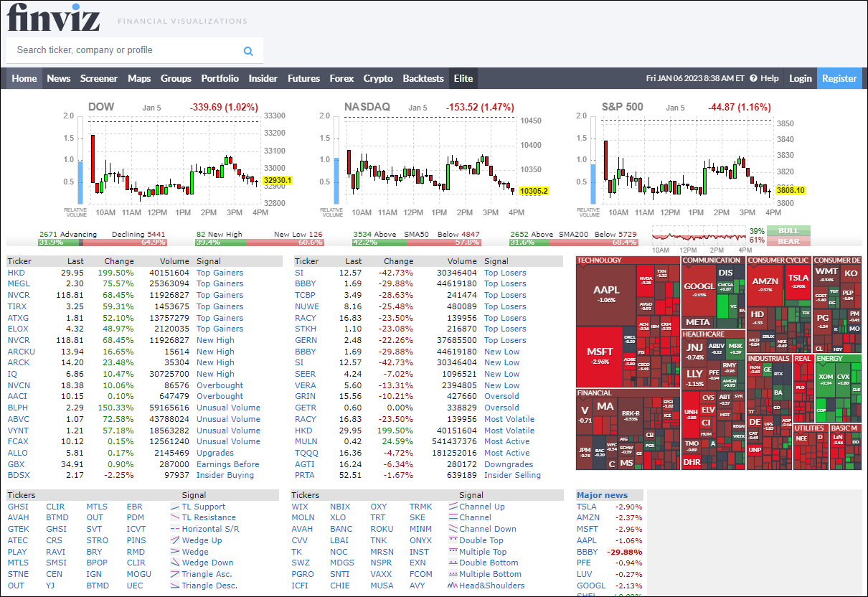The image size is (868, 597).
Task: Click the Insider Selling signal link
Action: click(x=512, y=476)
